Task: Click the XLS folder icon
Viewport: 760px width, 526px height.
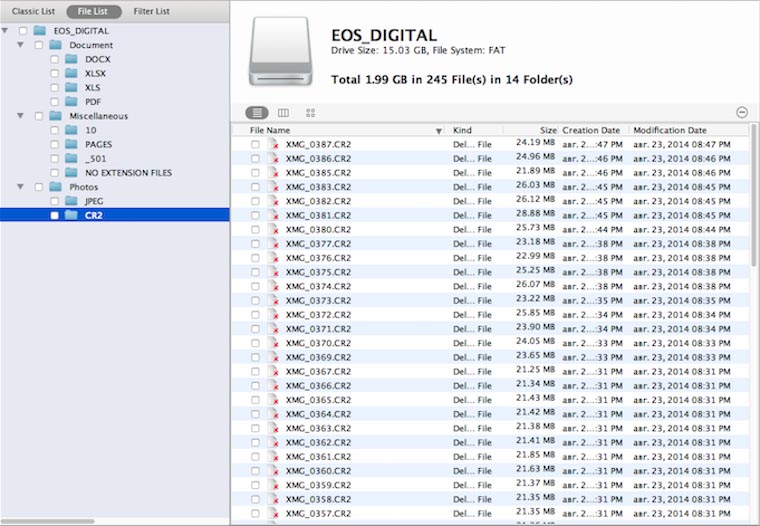Action: click(71, 87)
